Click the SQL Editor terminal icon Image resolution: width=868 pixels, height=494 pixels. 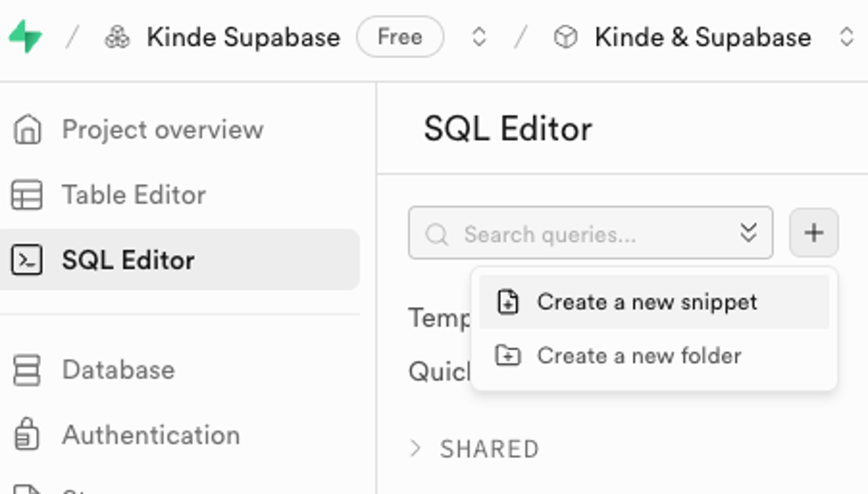[x=27, y=260]
